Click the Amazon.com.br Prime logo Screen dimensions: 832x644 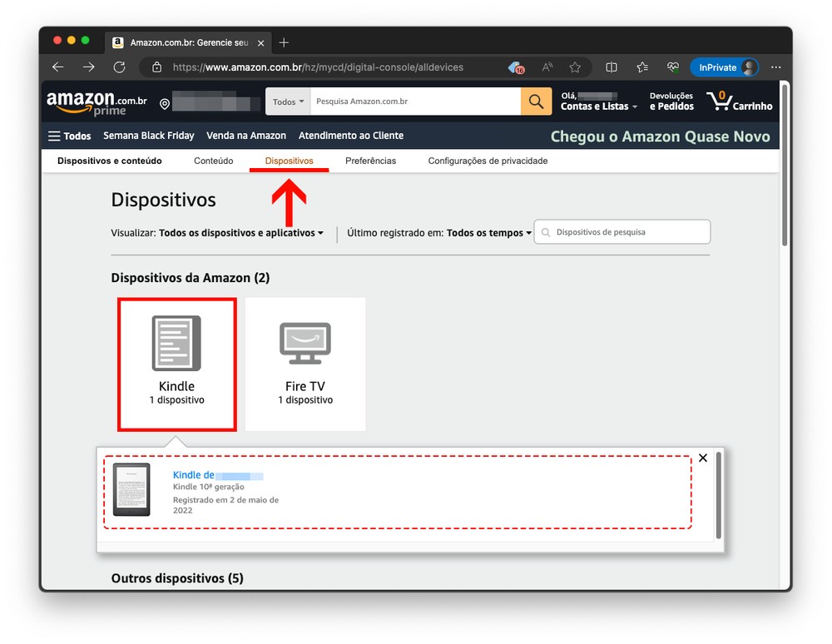click(x=97, y=102)
